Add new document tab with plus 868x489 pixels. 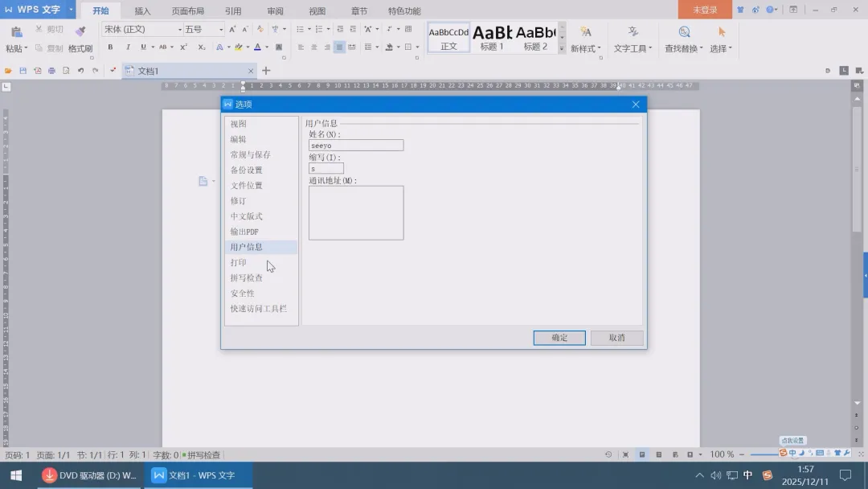point(266,71)
